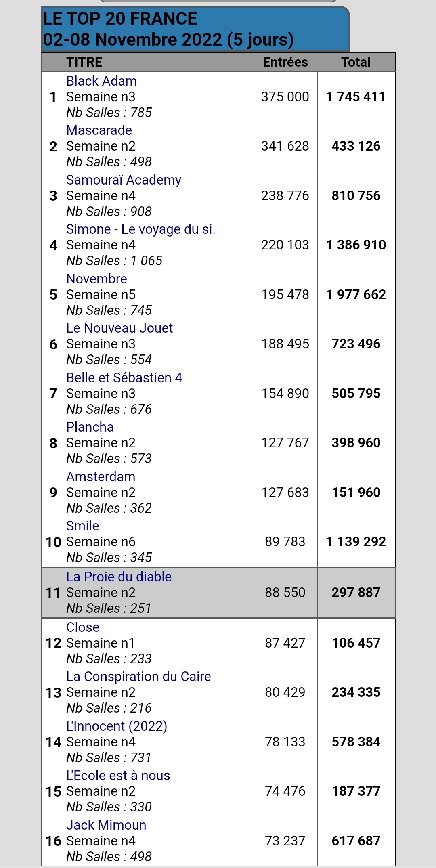Select the Jack Mimoun film title
The image size is (436, 868).
(x=106, y=825)
